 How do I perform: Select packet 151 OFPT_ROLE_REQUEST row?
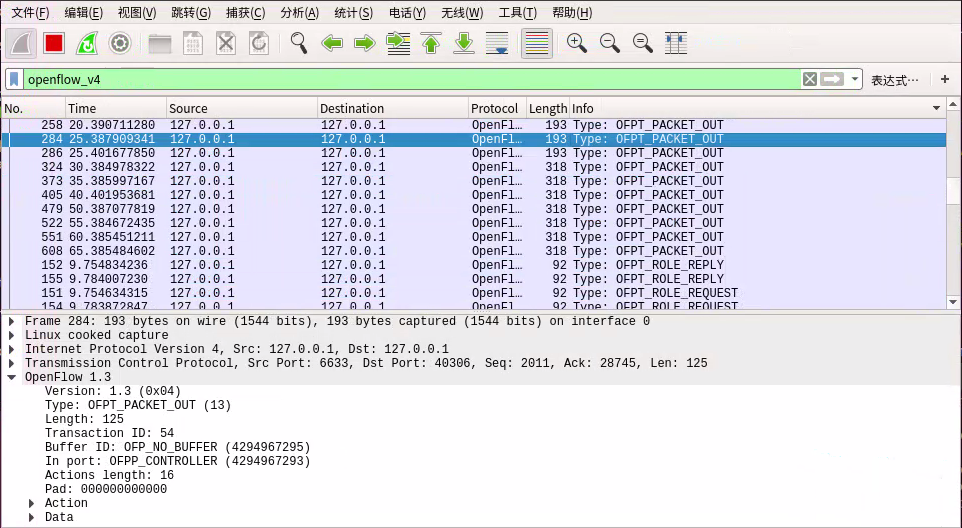pos(474,293)
